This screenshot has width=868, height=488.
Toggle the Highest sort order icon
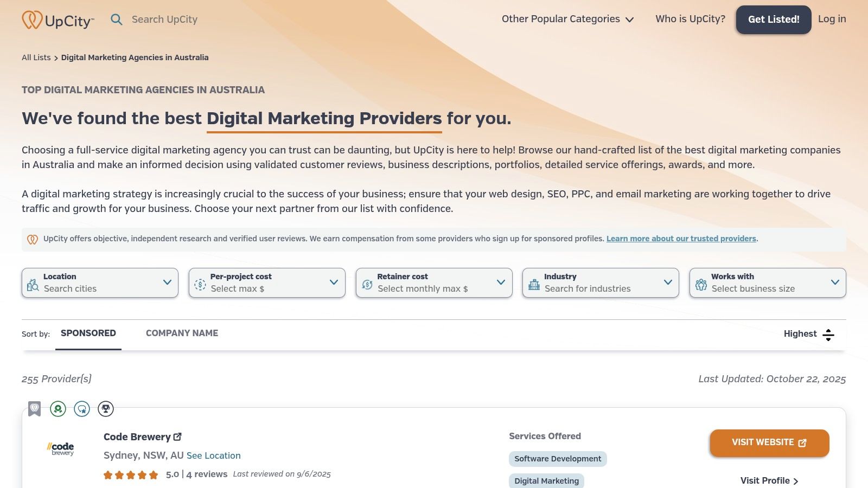pyautogui.click(x=828, y=335)
